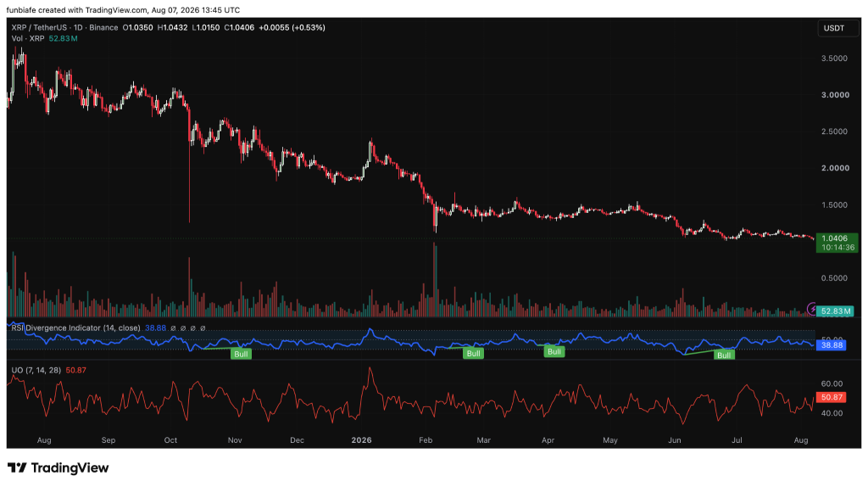Select the UO (7, 14, 28) legend
Viewport: 868px width, 487px height.
tap(36, 370)
